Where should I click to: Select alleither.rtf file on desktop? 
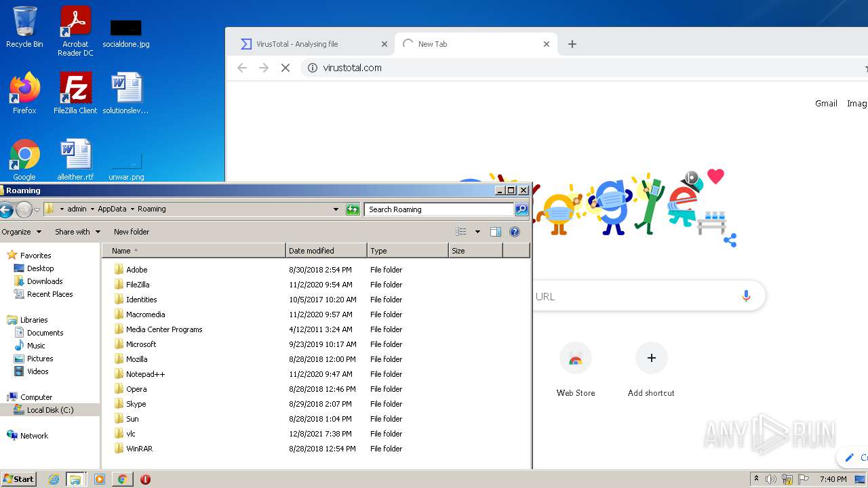click(75, 160)
